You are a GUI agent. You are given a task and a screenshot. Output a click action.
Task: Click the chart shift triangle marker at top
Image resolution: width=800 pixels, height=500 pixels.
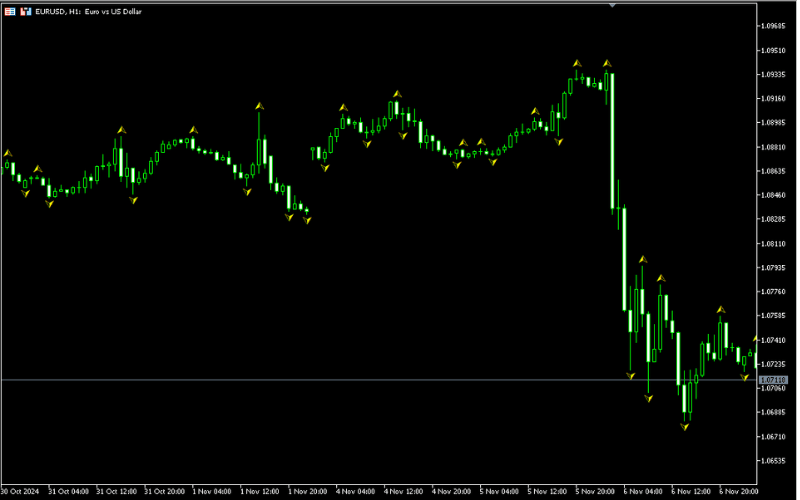click(612, 5)
